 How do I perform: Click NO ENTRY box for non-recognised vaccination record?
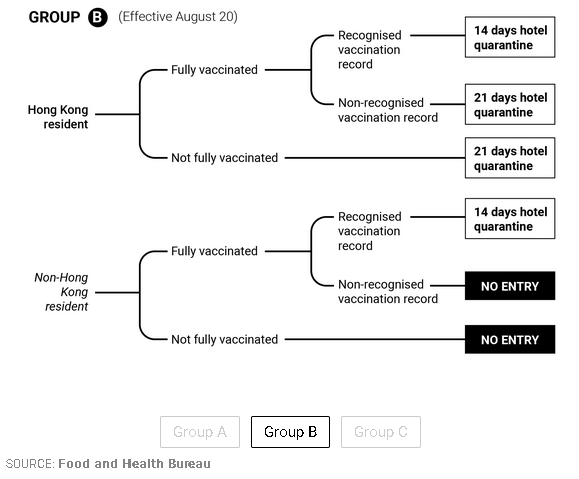(510, 286)
